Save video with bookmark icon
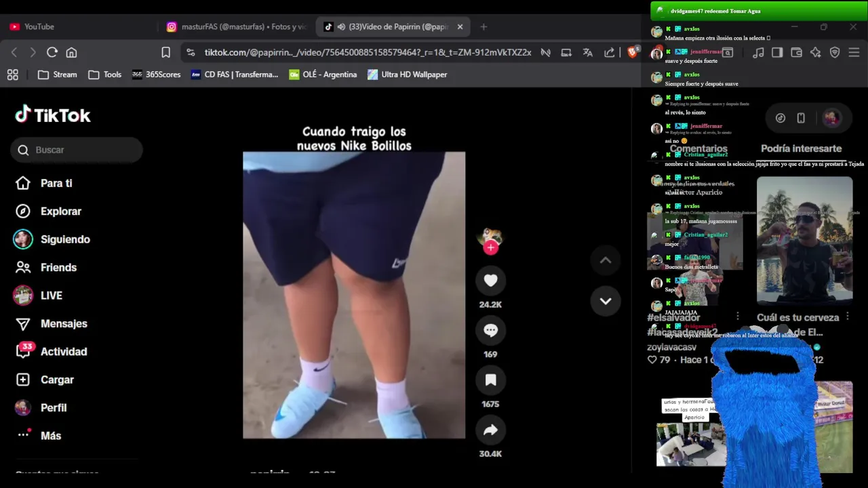The height and width of the screenshot is (488, 868). tap(490, 380)
